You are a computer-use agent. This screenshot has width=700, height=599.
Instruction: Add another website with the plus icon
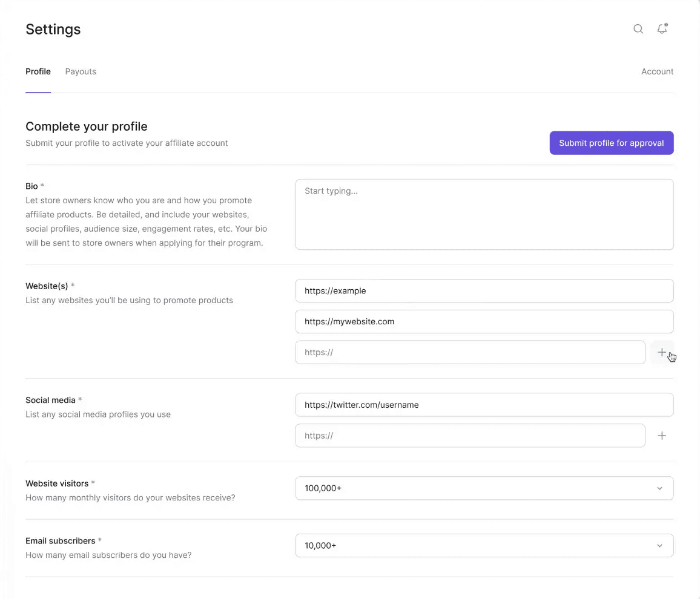click(662, 352)
